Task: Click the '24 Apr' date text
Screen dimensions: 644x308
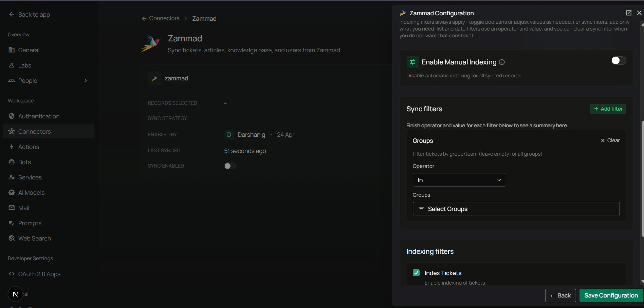Action: click(286, 135)
